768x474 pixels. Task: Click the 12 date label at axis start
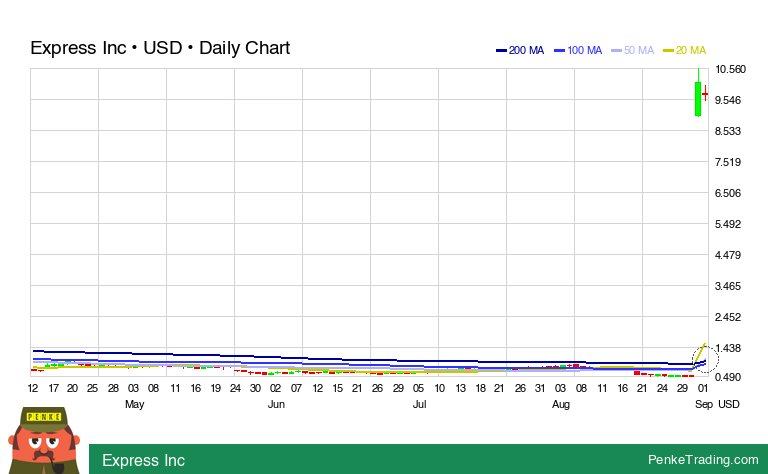point(33,388)
